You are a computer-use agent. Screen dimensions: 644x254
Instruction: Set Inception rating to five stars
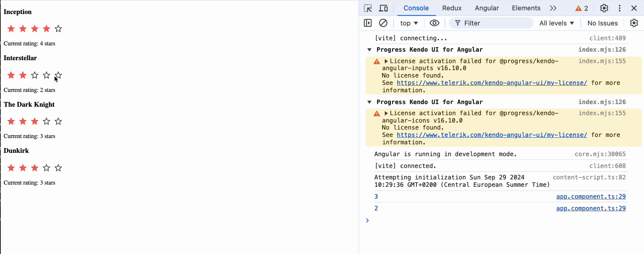[58, 29]
